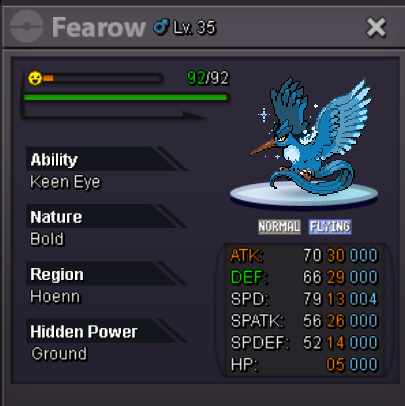Click the Keen Eye ability text

pos(65,182)
